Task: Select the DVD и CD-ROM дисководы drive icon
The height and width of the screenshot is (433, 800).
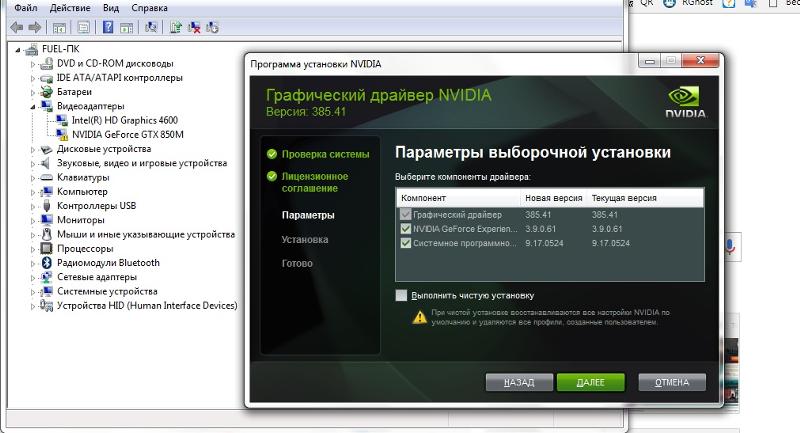Action: [46, 64]
